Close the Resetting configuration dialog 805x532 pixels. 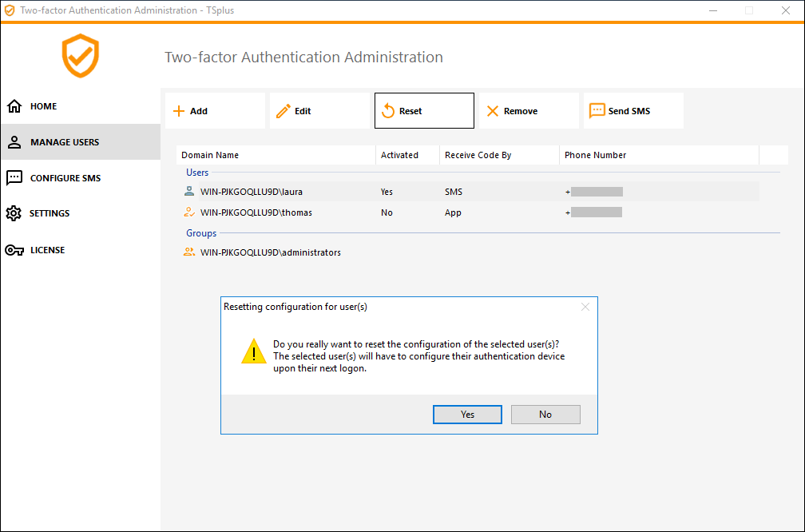[585, 307]
